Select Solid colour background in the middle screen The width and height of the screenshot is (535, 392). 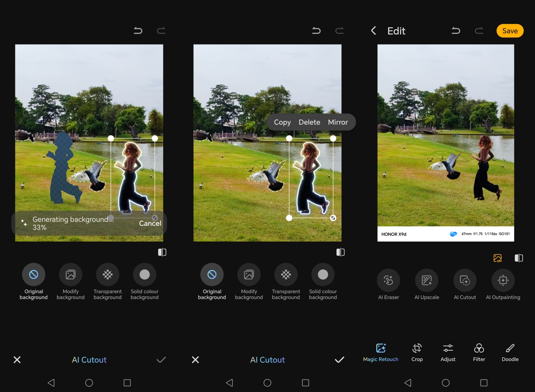coord(323,275)
